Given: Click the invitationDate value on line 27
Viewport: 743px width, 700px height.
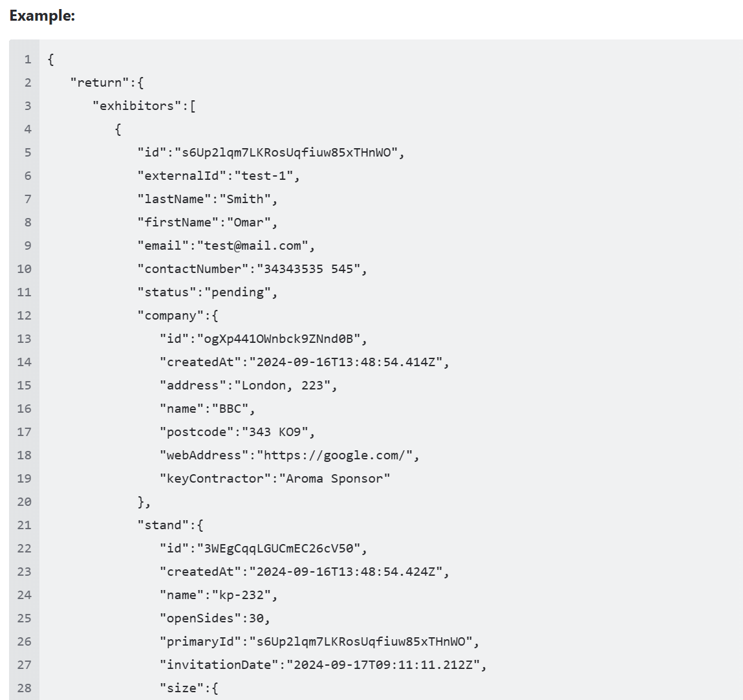Looking at the screenshot, I should [x=383, y=665].
